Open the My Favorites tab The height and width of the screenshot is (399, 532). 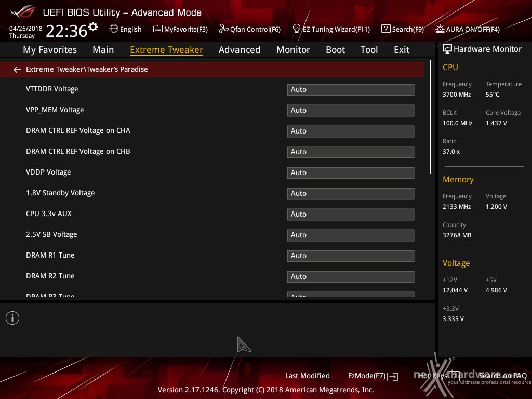click(x=50, y=50)
